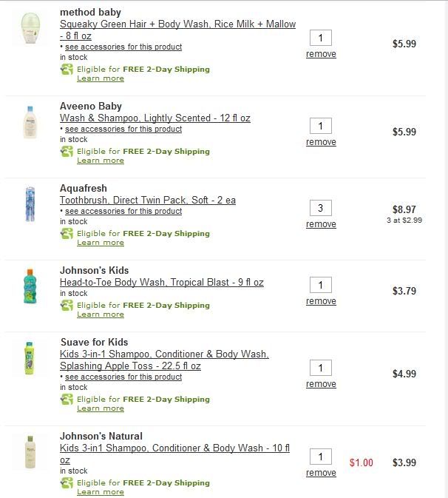
Task: Click the Suave for Kids green bottle thumbnail
Action: tap(30, 358)
